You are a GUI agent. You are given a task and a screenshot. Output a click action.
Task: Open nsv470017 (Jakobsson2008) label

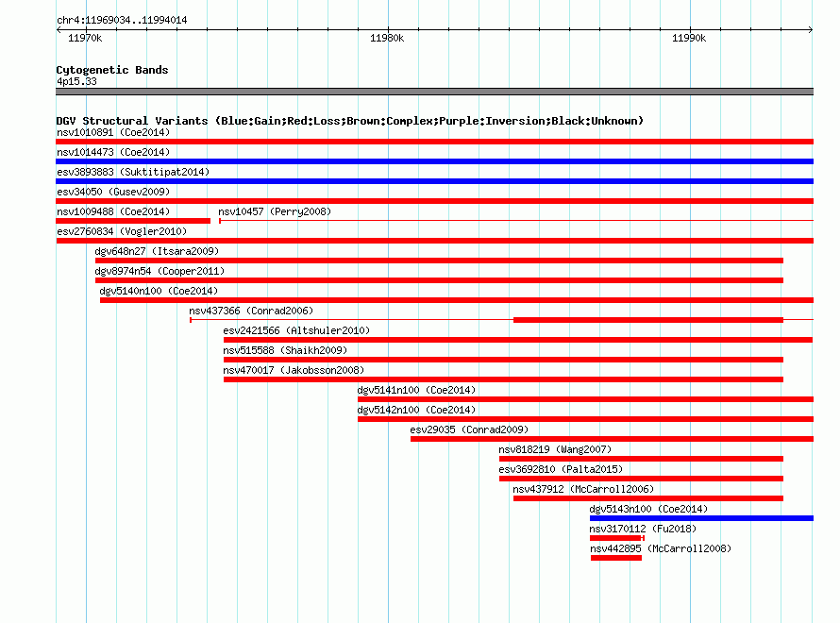pyautogui.click(x=294, y=370)
